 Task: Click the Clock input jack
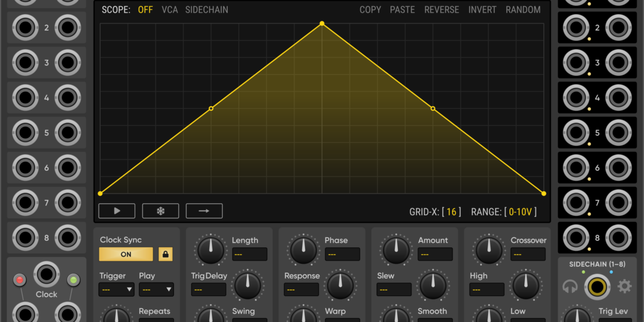(46, 275)
